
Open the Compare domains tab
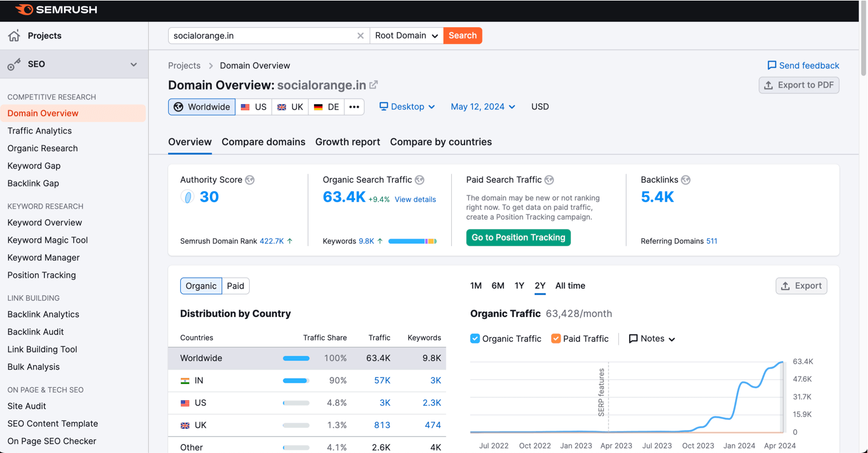tap(263, 142)
